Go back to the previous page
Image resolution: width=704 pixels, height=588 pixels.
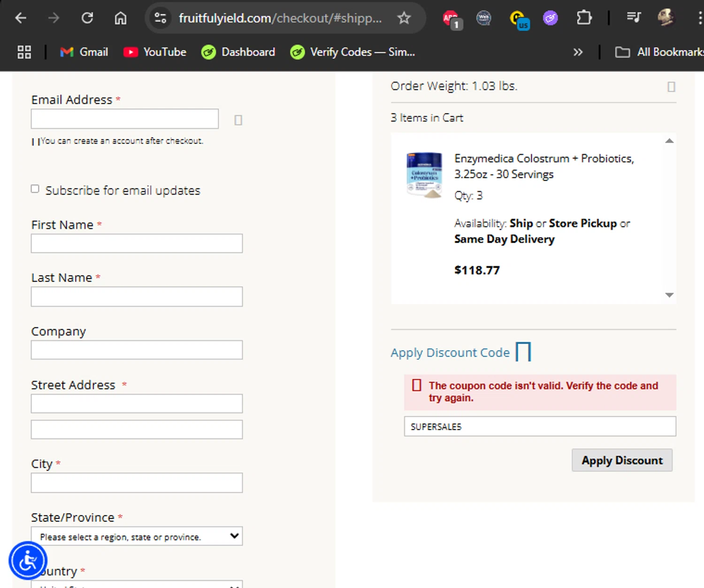(x=21, y=18)
